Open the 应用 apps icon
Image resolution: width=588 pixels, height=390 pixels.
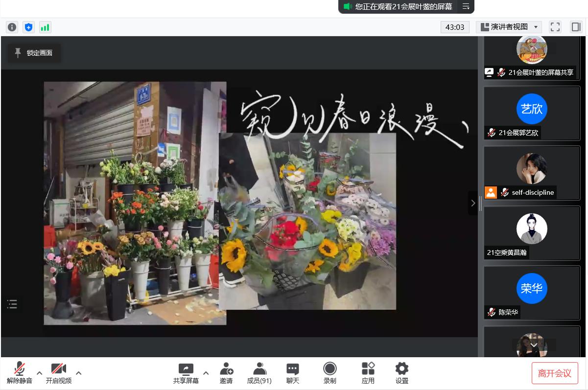point(368,373)
